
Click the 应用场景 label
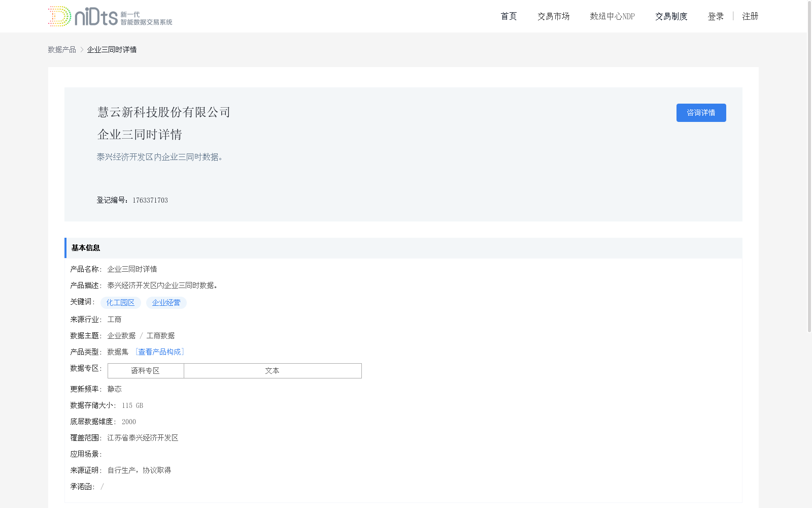point(86,454)
